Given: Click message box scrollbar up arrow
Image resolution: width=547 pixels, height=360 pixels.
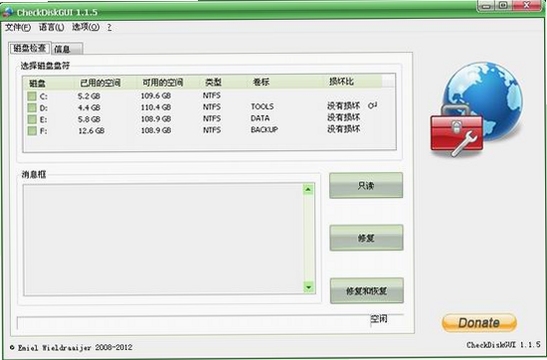Looking at the screenshot, I should pyautogui.click(x=308, y=189).
